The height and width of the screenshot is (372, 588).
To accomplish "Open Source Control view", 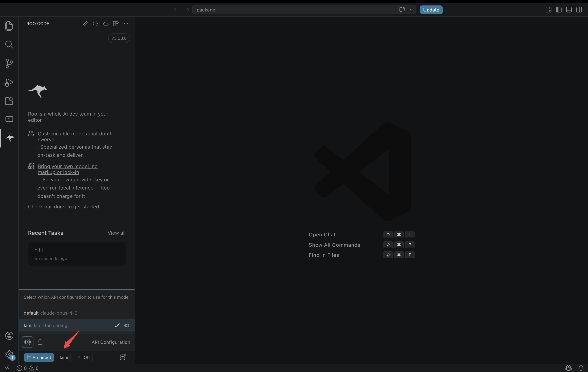I will click(x=9, y=63).
